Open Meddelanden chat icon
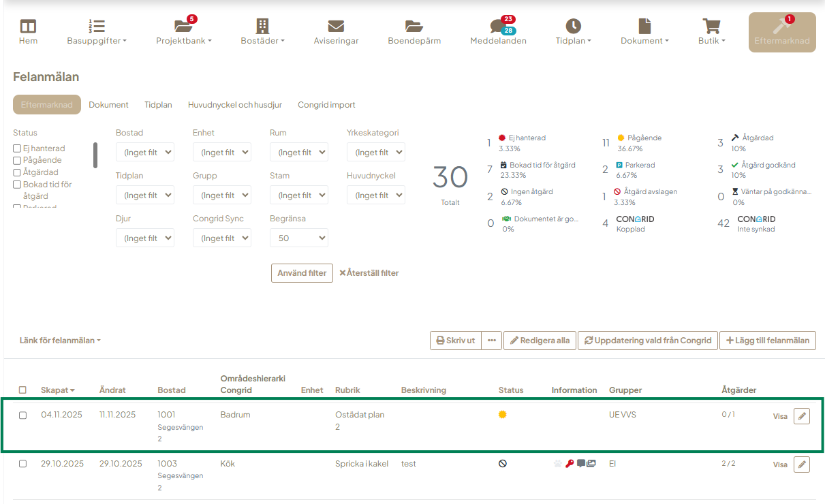This screenshot has width=825, height=504. tap(498, 27)
